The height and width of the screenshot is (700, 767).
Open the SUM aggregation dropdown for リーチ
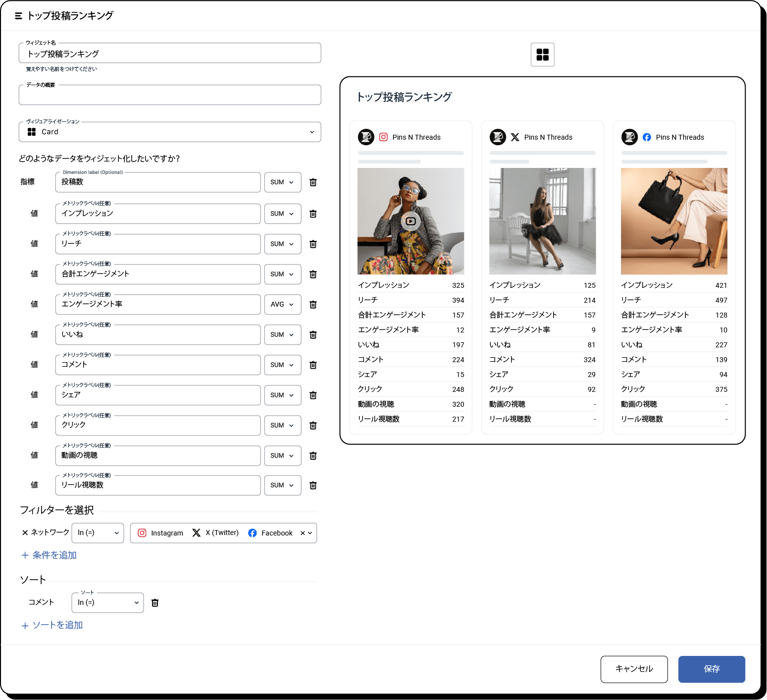[282, 244]
